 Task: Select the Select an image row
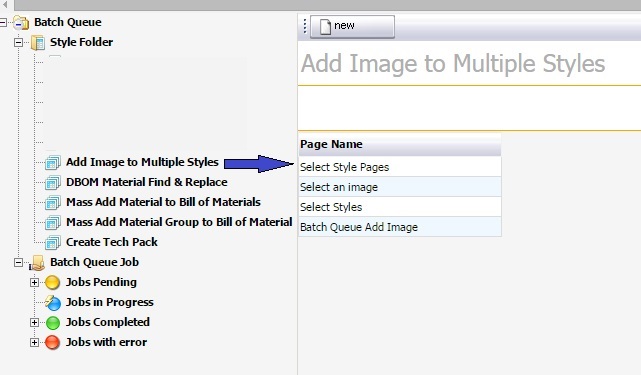click(x=400, y=187)
